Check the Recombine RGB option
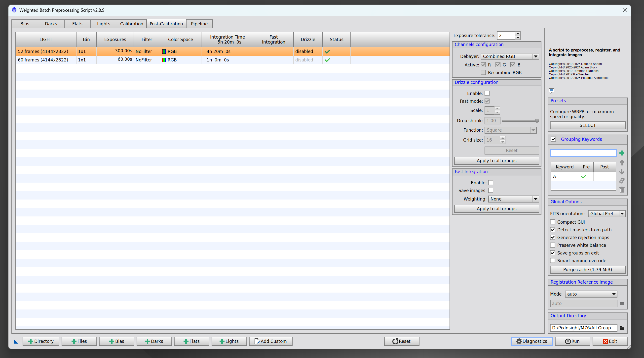The height and width of the screenshot is (358, 644). [x=483, y=73]
